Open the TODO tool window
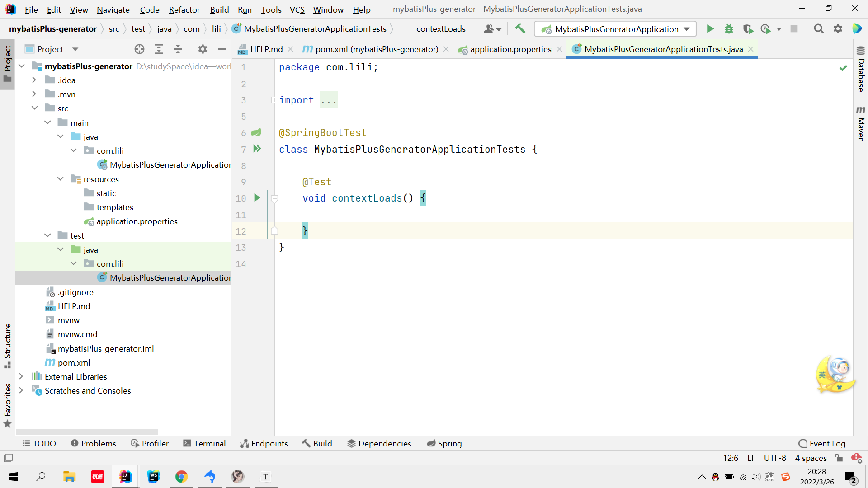 (39, 444)
